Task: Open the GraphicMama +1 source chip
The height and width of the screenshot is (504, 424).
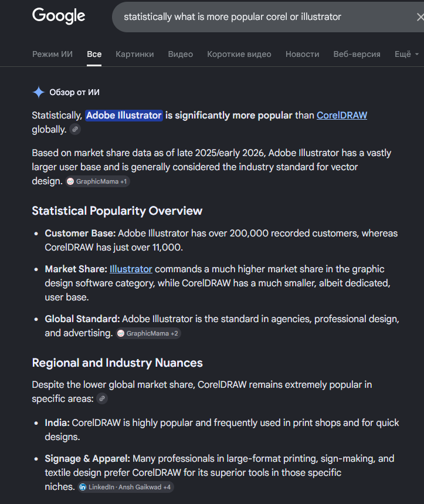Action: click(x=98, y=181)
